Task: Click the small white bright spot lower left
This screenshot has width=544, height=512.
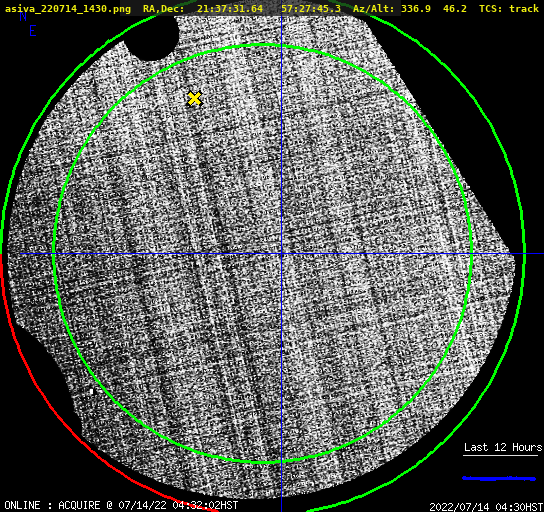Action: [x=92, y=392]
